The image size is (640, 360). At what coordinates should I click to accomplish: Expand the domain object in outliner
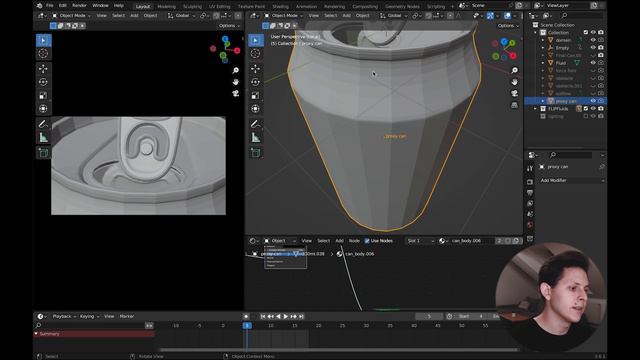tap(543, 40)
